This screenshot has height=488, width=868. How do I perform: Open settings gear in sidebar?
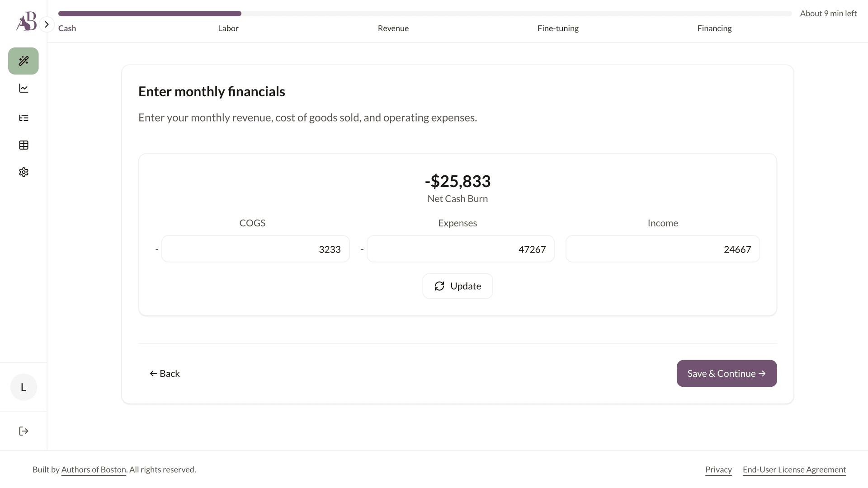click(x=24, y=172)
